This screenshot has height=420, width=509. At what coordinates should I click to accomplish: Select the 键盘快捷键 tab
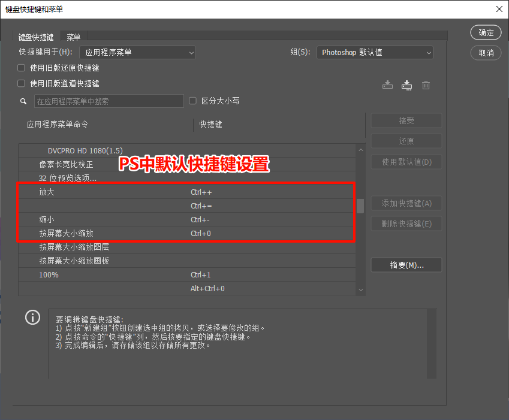36,37
